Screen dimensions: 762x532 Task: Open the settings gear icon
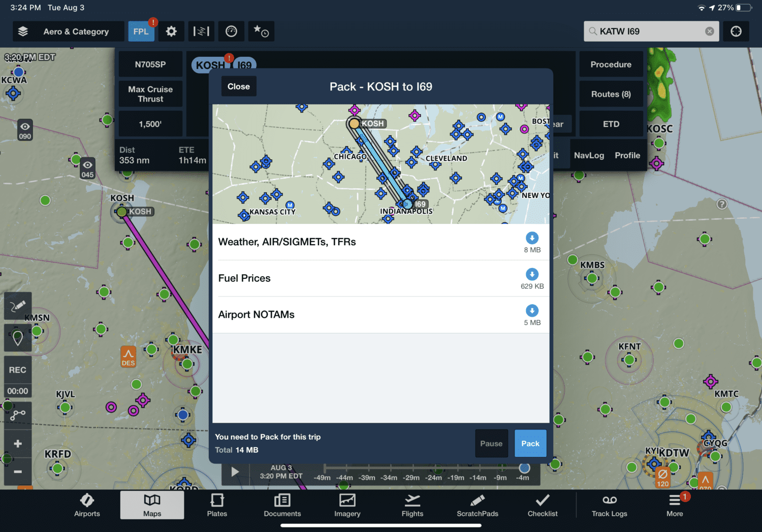171,31
